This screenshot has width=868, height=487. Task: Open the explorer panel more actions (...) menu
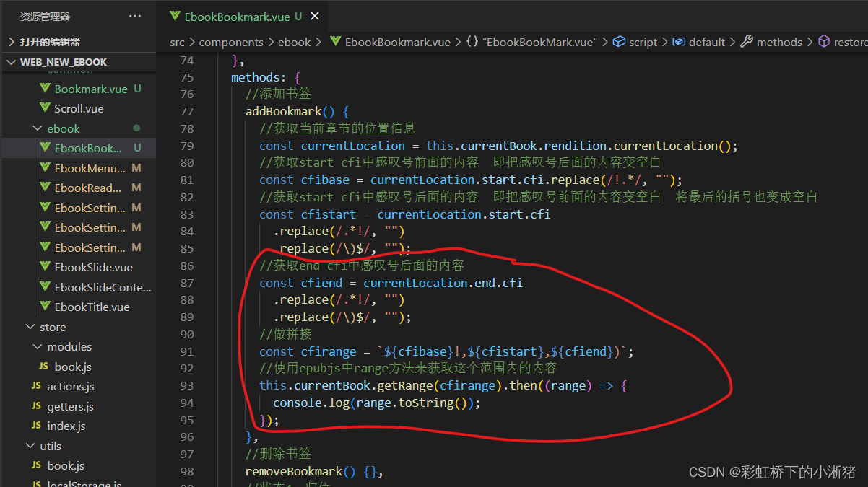point(135,16)
